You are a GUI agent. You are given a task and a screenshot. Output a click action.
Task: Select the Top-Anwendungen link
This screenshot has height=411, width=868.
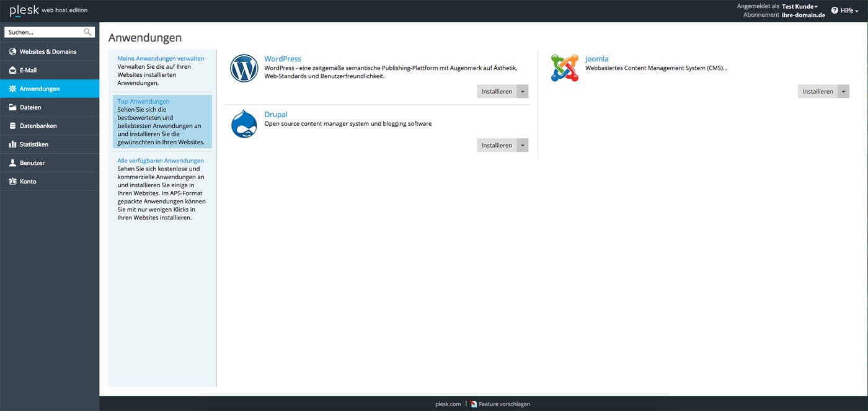click(143, 101)
